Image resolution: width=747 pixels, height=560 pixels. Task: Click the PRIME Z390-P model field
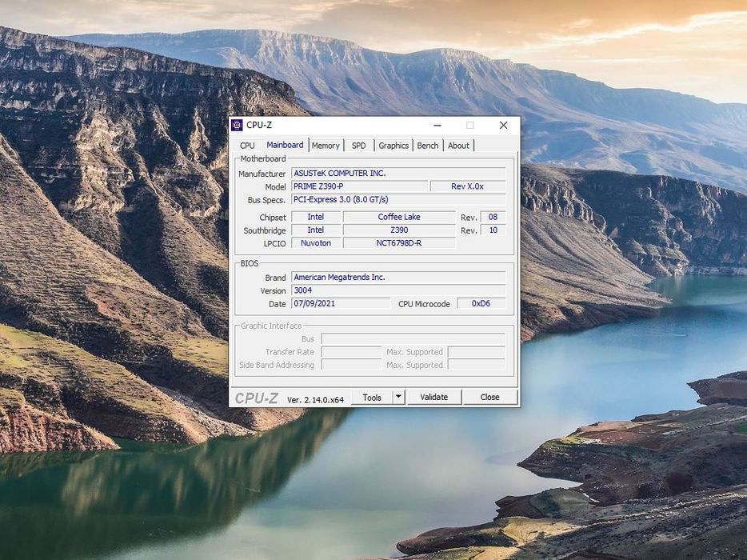[359, 186]
